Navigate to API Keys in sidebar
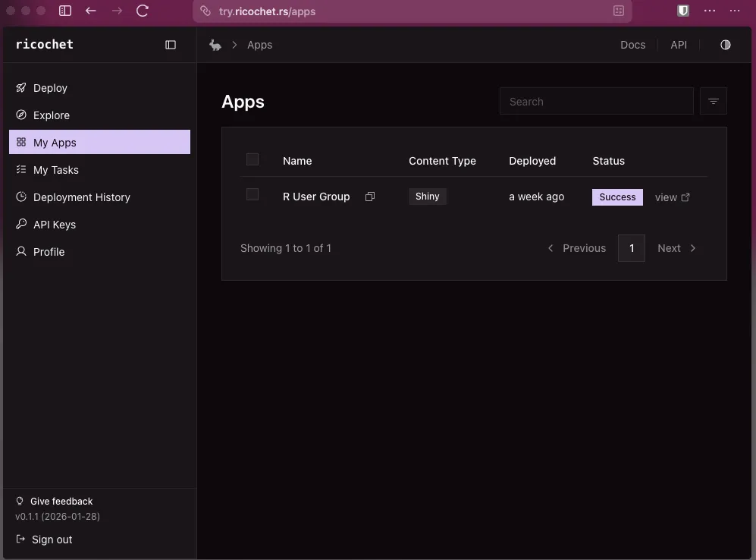This screenshot has height=560, width=756. (x=54, y=225)
